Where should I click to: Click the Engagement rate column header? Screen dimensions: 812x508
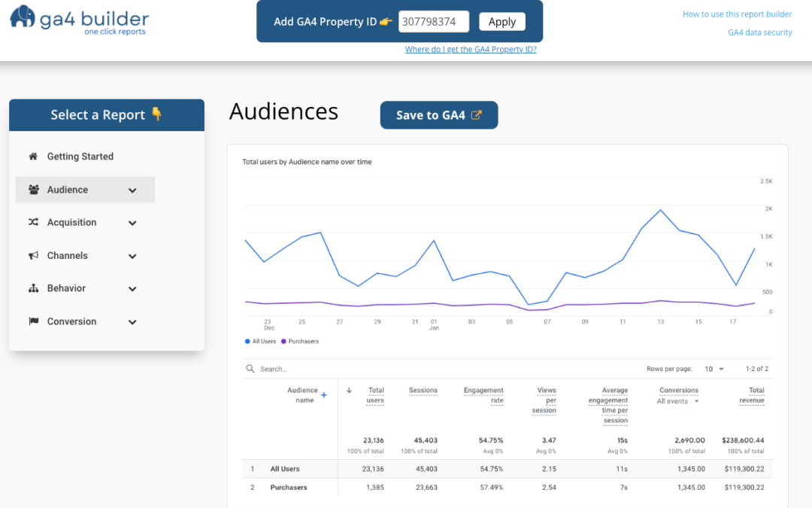(483, 395)
